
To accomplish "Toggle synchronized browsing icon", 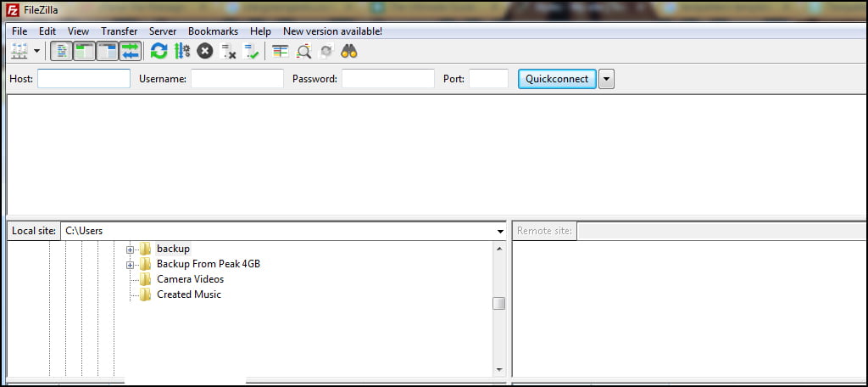I will tap(326, 52).
